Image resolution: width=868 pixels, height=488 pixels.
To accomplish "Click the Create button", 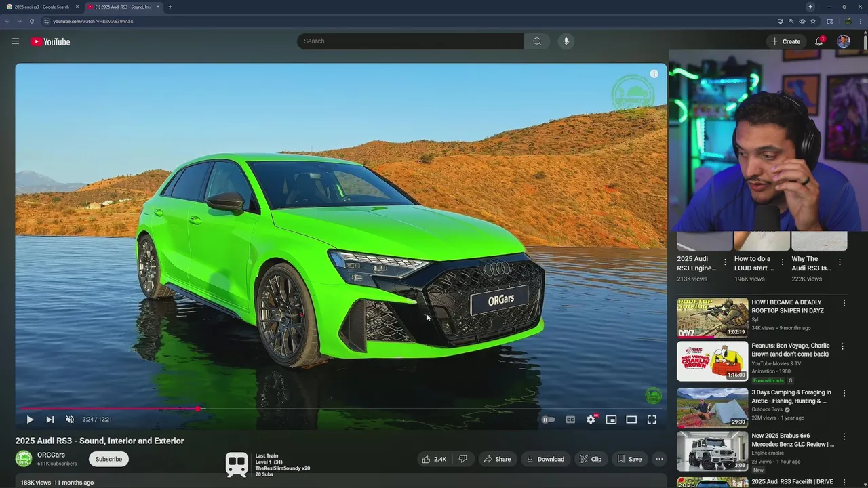I will [786, 41].
